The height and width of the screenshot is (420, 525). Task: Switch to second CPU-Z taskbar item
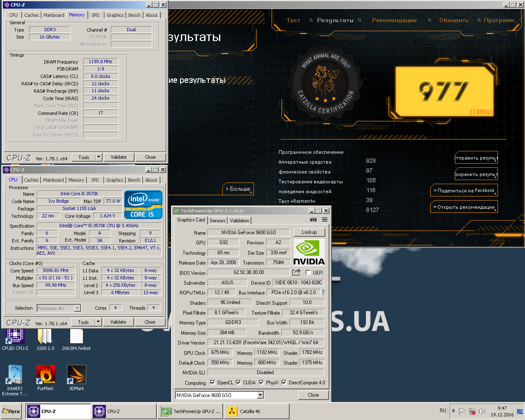[x=124, y=411]
